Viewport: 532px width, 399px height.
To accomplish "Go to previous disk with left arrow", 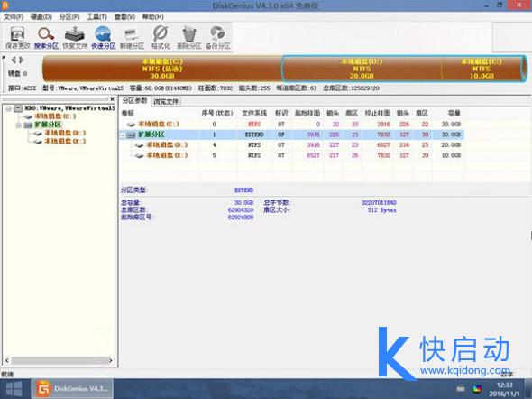I will (x=14, y=60).
